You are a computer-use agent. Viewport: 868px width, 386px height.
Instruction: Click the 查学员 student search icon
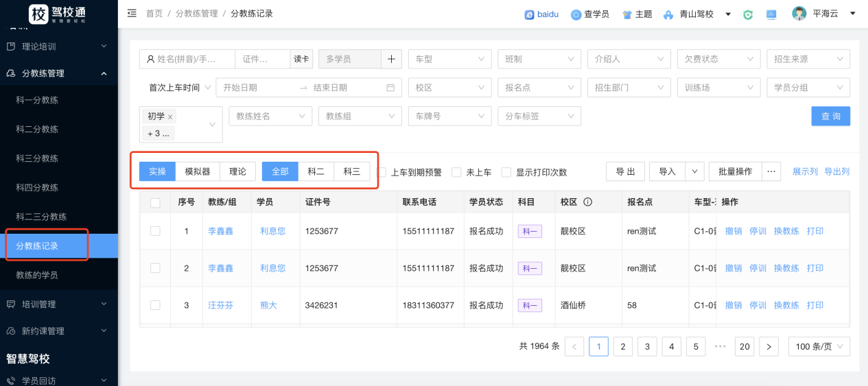(x=576, y=14)
